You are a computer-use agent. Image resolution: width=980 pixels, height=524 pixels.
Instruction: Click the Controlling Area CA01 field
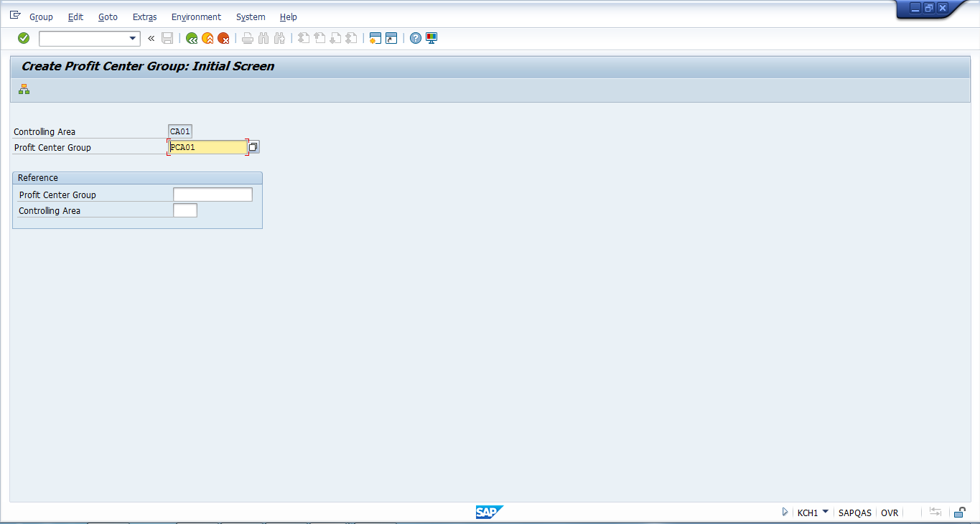pos(180,131)
